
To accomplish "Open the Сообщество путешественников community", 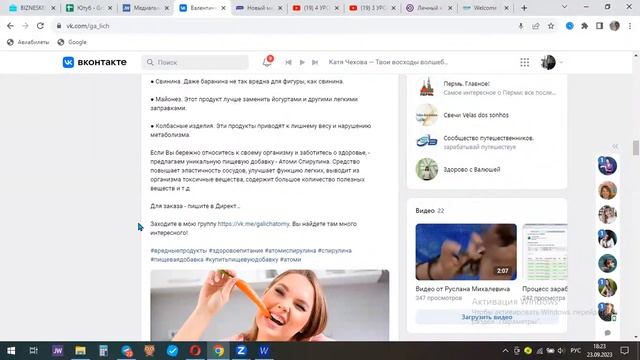I will pyautogui.click(x=475, y=142).
